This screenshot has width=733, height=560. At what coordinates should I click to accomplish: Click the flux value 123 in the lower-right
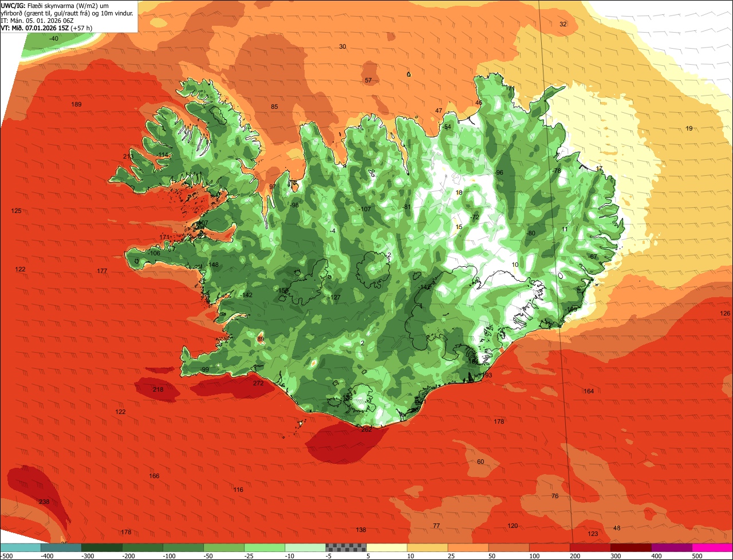[x=593, y=534]
